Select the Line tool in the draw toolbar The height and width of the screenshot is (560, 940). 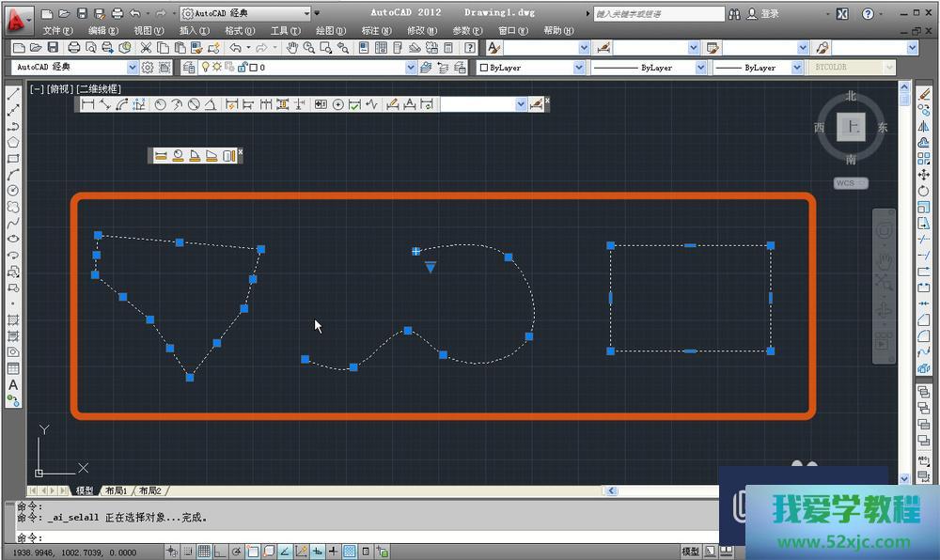[13, 94]
